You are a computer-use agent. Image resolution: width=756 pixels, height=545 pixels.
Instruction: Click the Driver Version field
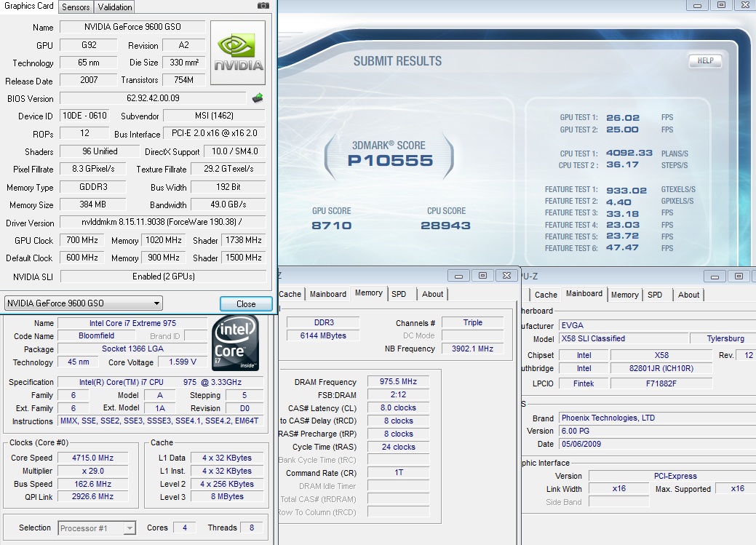162,223
